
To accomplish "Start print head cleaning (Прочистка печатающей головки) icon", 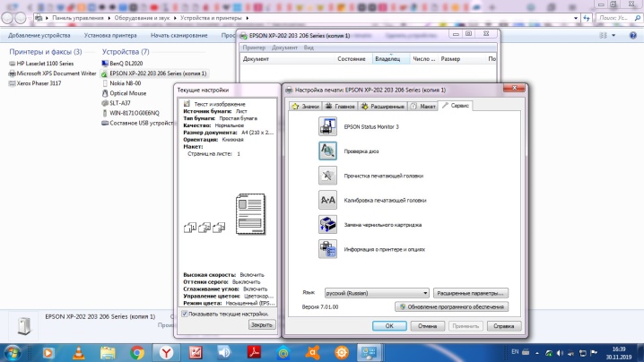I will point(327,176).
